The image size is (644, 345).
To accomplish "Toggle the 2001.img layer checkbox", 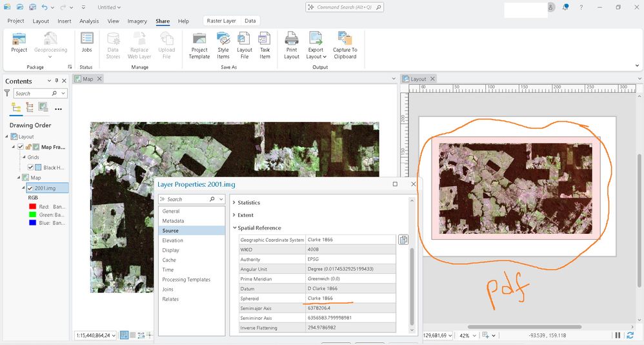I will [30, 188].
